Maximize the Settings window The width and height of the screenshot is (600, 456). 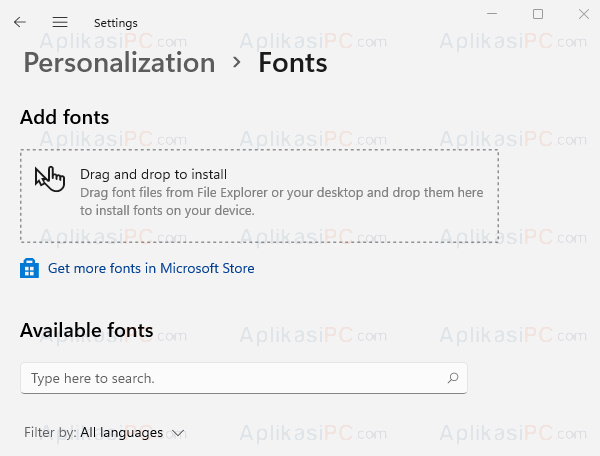[538, 14]
